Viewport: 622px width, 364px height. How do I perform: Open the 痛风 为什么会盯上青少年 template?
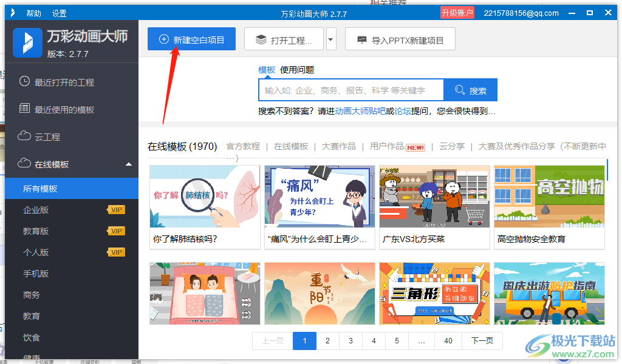[320, 197]
